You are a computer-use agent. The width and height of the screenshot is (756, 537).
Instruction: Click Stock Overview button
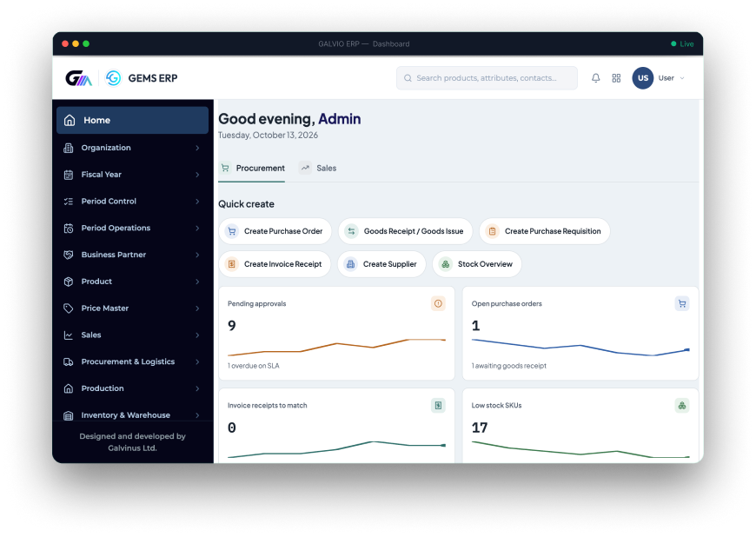477,264
